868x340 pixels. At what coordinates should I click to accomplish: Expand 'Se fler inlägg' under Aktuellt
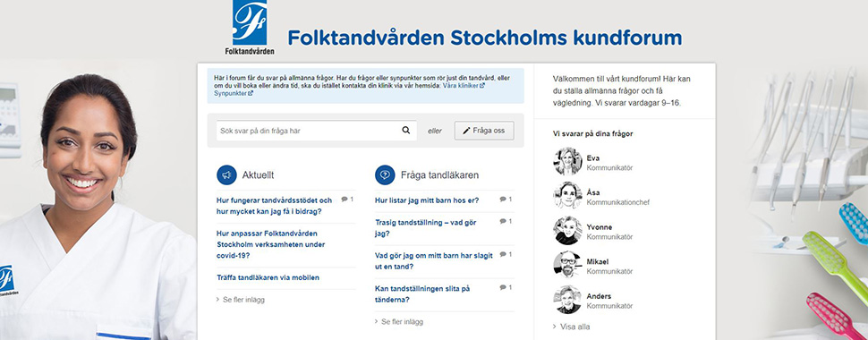241,300
